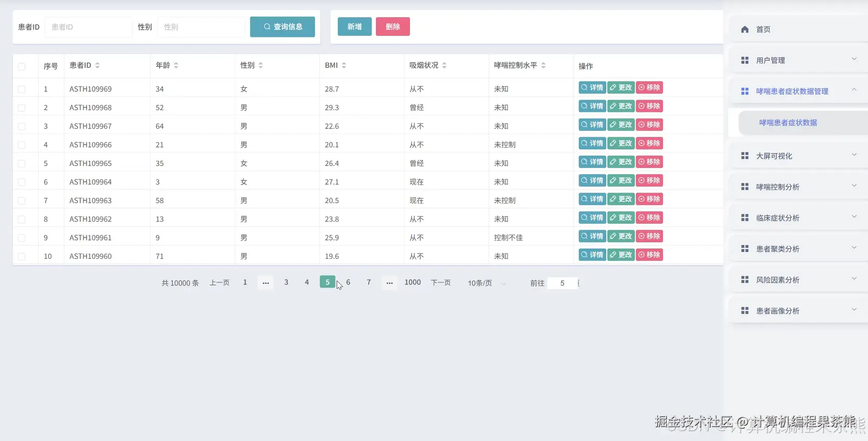Open 详情 for patient ASTH109966

(592, 143)
